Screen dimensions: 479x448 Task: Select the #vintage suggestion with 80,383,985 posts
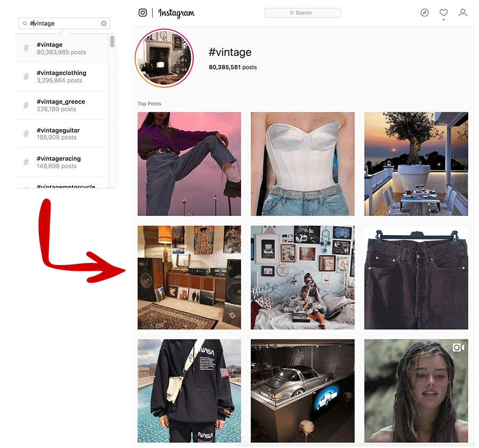tap(61, 48)
